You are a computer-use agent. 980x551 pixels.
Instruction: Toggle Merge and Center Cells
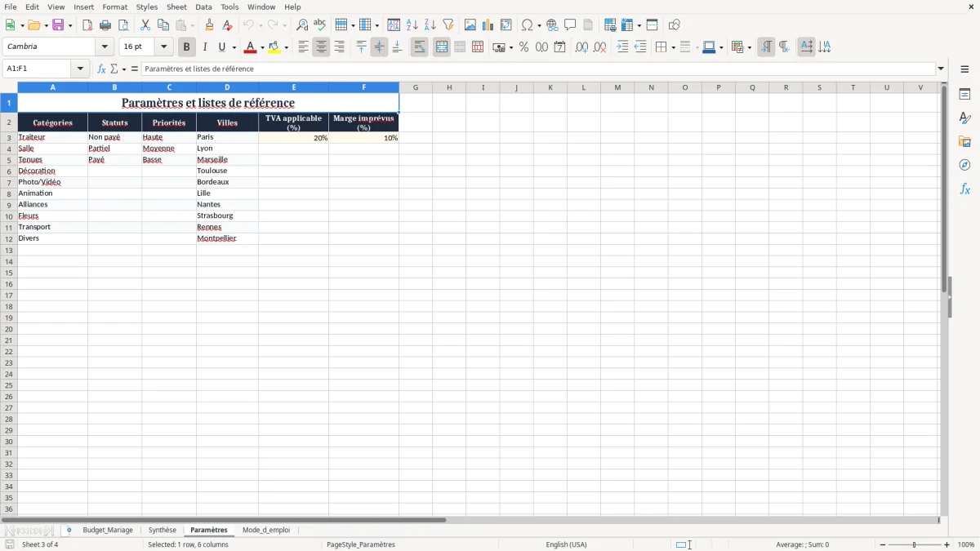(x=442, y=47)
